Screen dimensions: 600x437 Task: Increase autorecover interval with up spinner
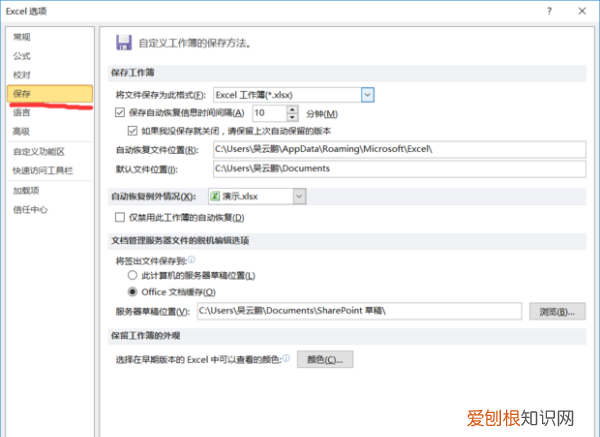point(292,109)
